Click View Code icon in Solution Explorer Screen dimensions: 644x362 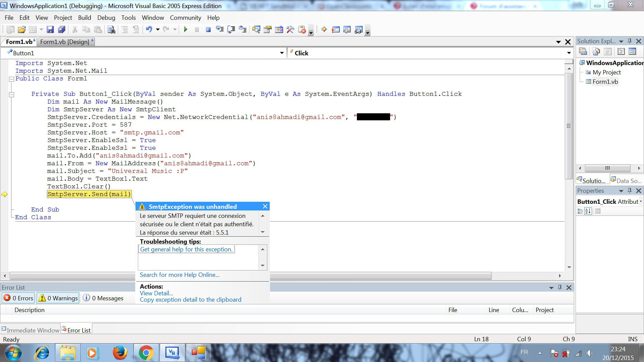(x=621, y=51)
